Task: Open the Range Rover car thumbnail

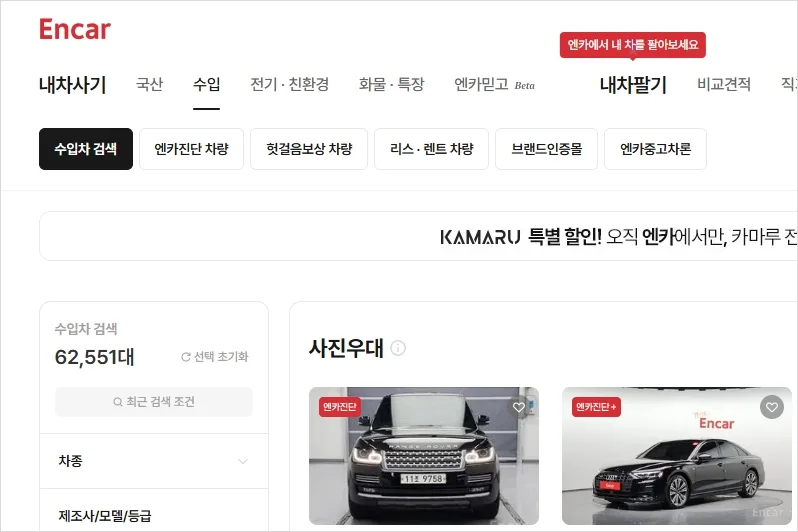Action: point(424,456)
